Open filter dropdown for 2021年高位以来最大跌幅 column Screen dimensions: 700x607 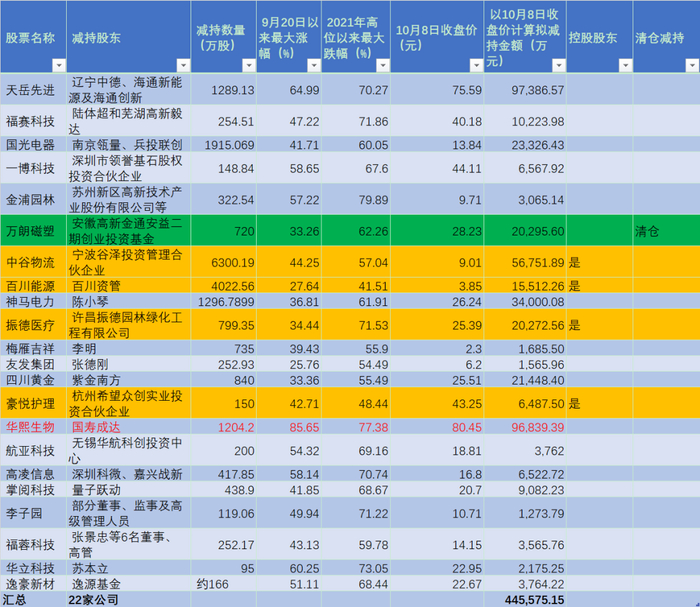(383, 66)
